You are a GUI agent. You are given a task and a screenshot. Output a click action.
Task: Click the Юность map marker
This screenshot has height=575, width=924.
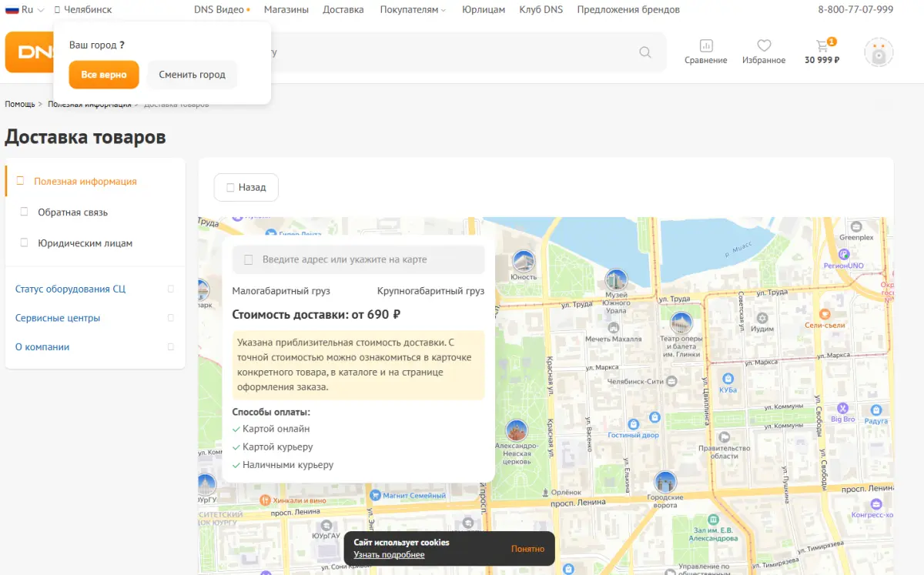[524, 262]
